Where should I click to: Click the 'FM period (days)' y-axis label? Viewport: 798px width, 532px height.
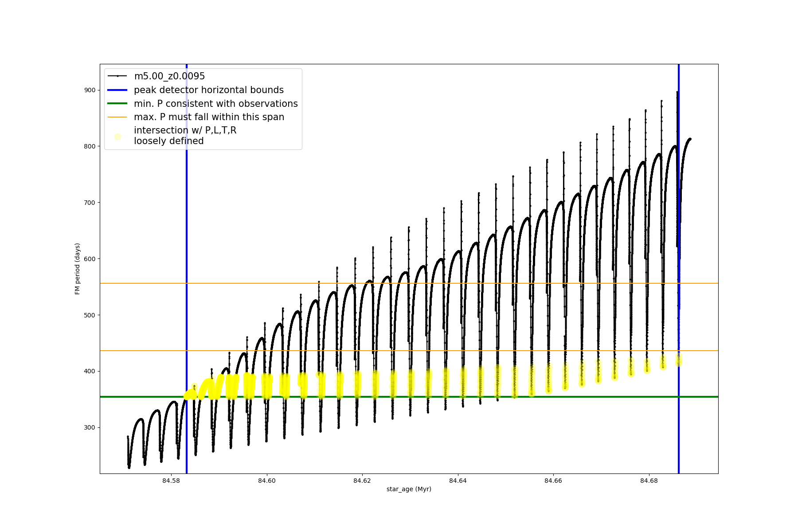[x=78, y=269]
